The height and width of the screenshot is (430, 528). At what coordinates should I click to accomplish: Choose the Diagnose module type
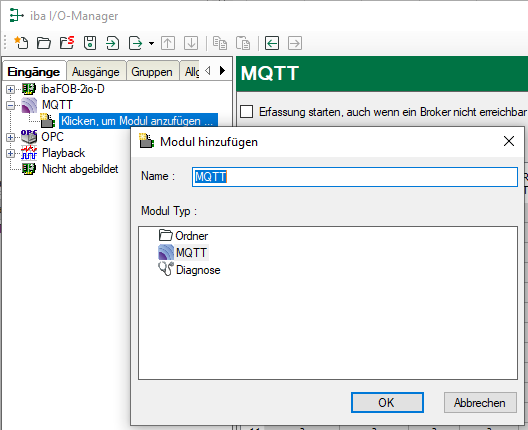pyautogui.click(x=198, y=270)
